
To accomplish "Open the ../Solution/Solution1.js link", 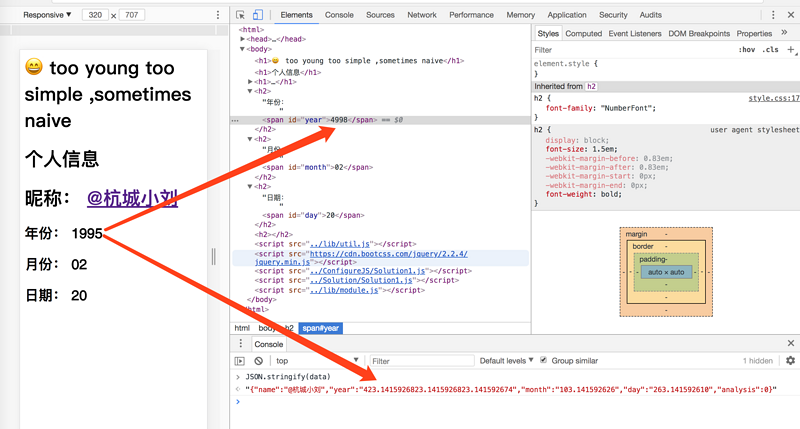I will click(361, 280).
